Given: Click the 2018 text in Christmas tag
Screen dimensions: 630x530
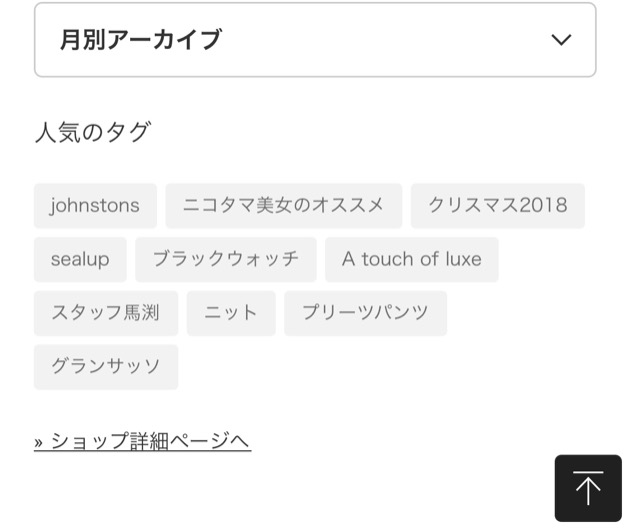Looking at the screenshot, I should [x=544, y=205].
